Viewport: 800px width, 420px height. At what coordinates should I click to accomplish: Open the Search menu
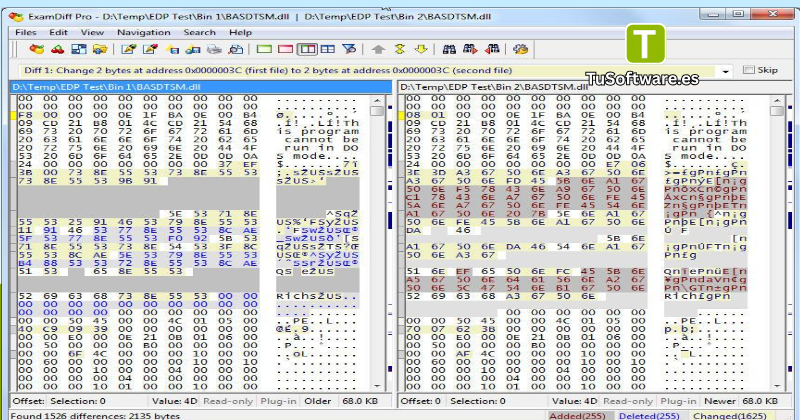tap(199, 32)
